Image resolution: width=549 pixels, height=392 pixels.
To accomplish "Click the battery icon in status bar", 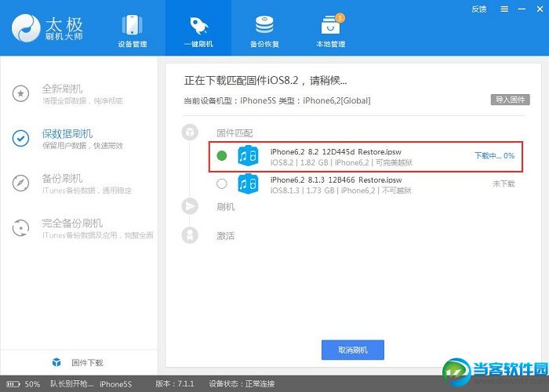I will pos(13,384).
